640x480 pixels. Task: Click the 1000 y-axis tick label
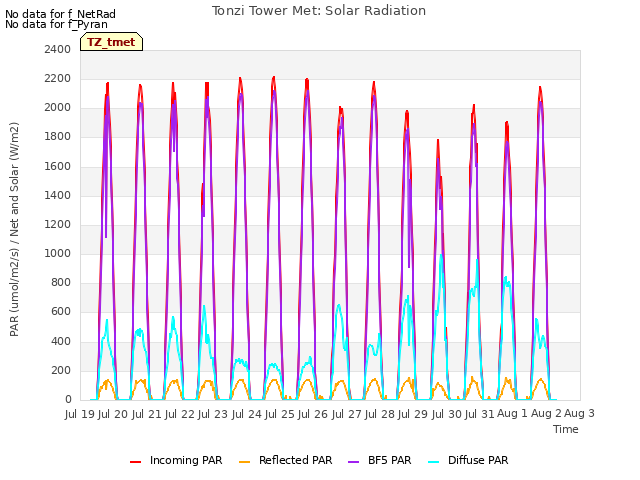click(x=58, y=253)
